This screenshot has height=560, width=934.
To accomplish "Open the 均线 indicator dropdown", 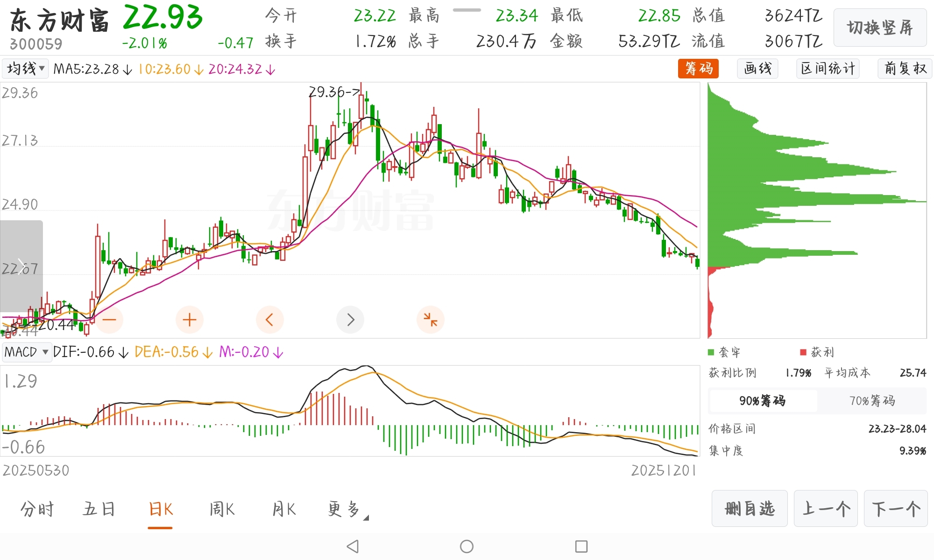I will (x=26, y=69).
